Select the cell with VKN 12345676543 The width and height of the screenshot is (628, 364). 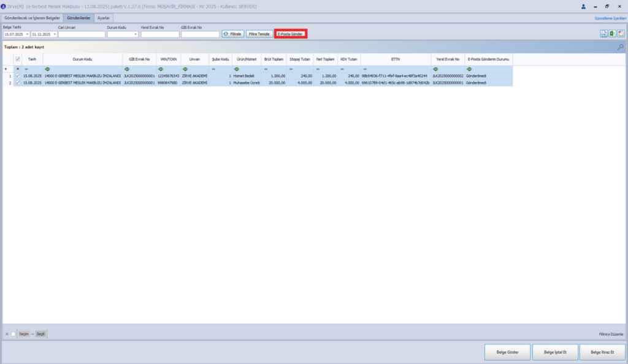point(168,76)
